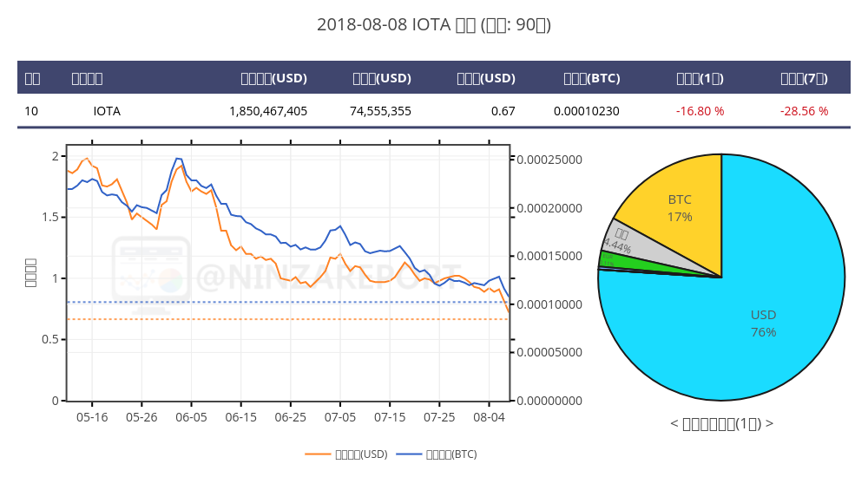Image resolution: width=868 pixels, height=477 pixels.
Task: Select the USD price value 0.67
Action: point(503,111)
